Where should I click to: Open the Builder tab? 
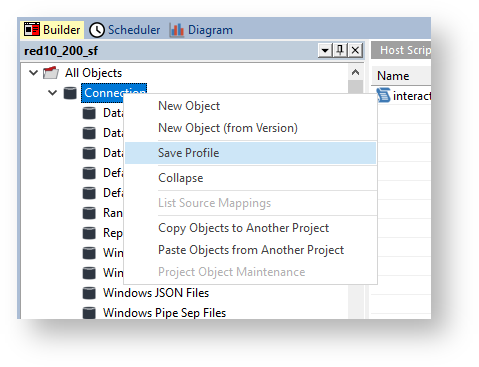point(52,30)
